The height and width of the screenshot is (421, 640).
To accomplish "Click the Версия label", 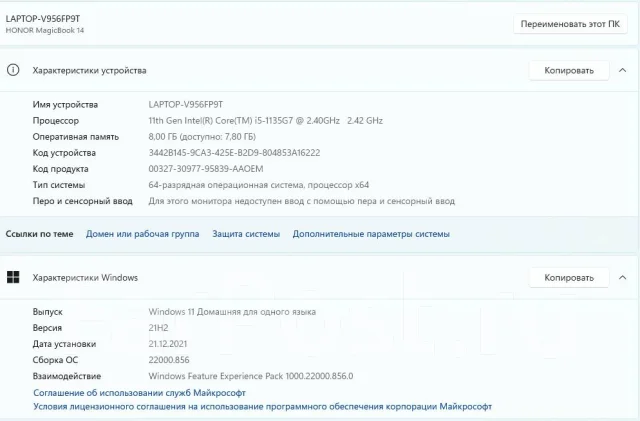I will [x=47, y=328].
